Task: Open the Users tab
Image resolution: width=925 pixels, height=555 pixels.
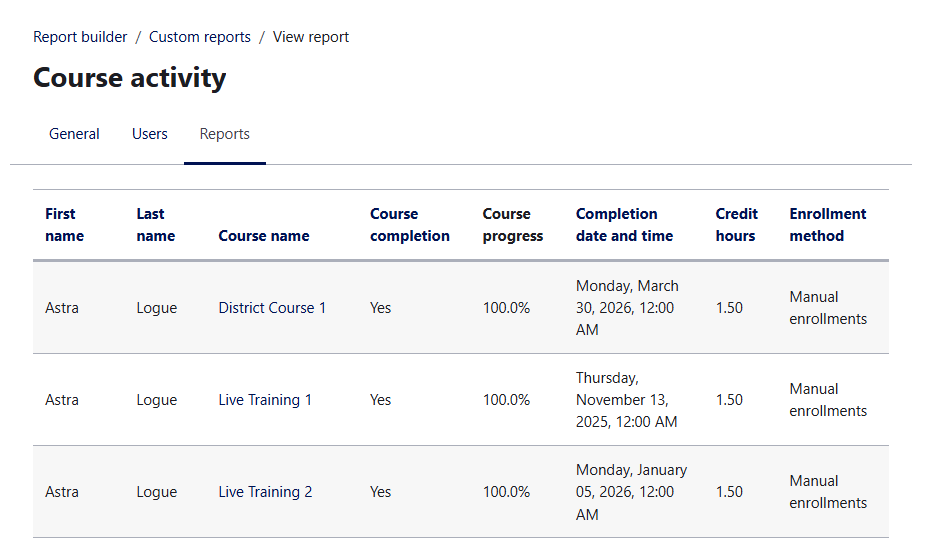Action: [150, 134]
